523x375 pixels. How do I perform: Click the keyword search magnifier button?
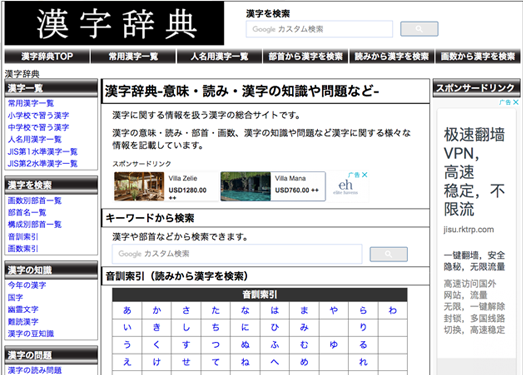click(x=389, y=254)
